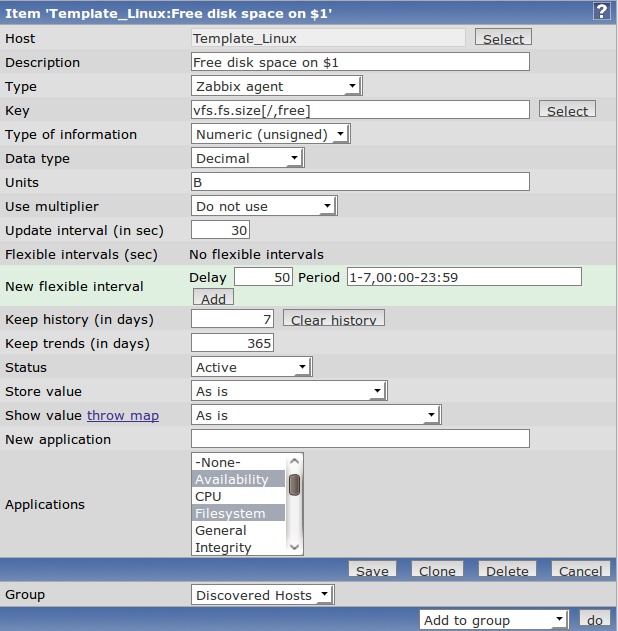
Task: Open the Use multiplier dropdown
Action: click(x=264, y=207)
